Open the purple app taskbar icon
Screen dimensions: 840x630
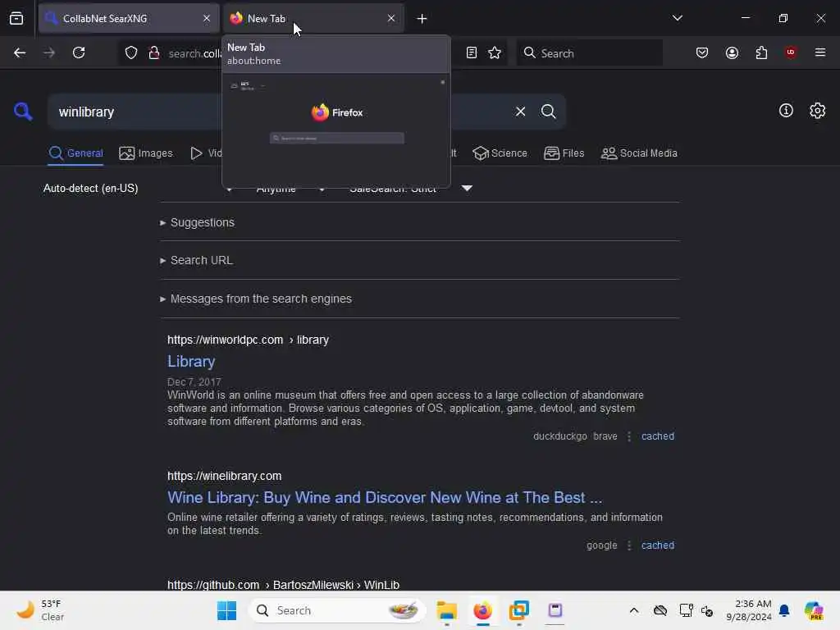point(555,610)
